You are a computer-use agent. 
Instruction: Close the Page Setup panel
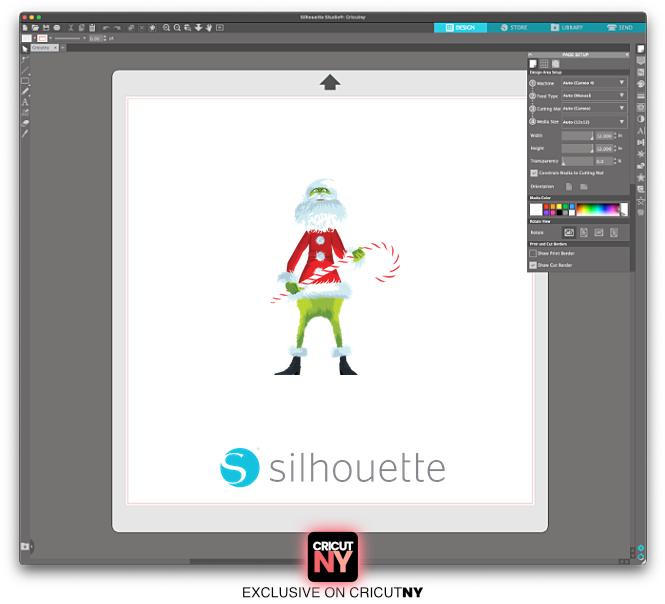click(x=627, y=55)
